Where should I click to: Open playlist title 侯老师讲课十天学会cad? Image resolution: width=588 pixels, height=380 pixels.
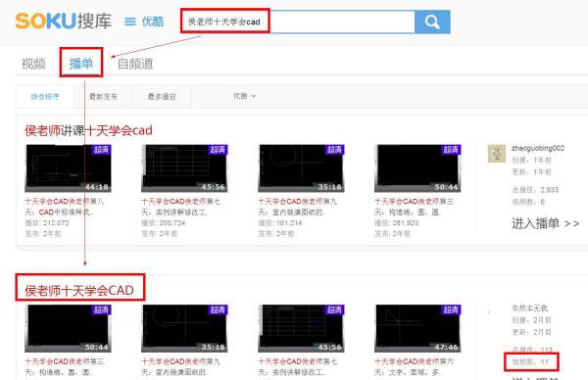tap(88, 130)
